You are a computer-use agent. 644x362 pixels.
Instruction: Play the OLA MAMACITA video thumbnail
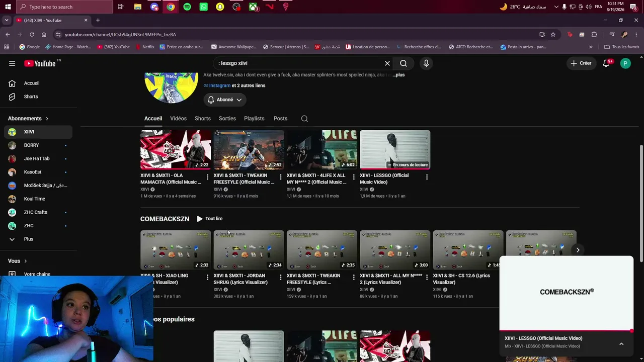[x=176, y=150]
